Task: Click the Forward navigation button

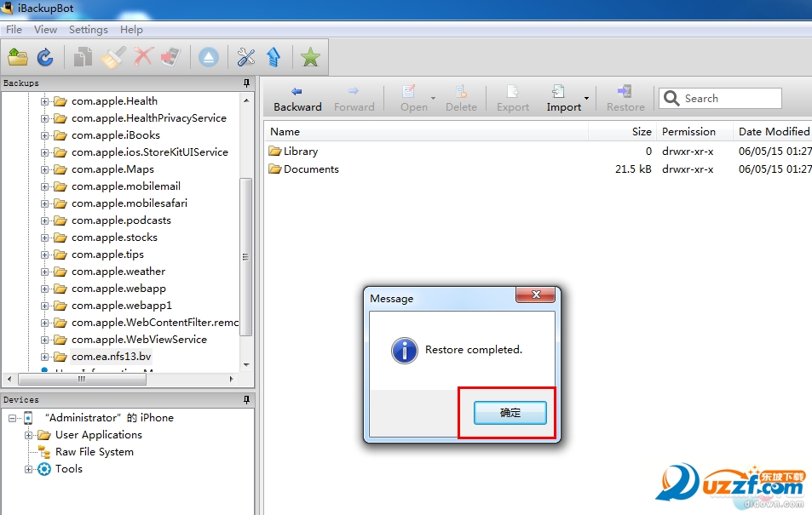Action: pyautogui.click(x=354, y=99)
